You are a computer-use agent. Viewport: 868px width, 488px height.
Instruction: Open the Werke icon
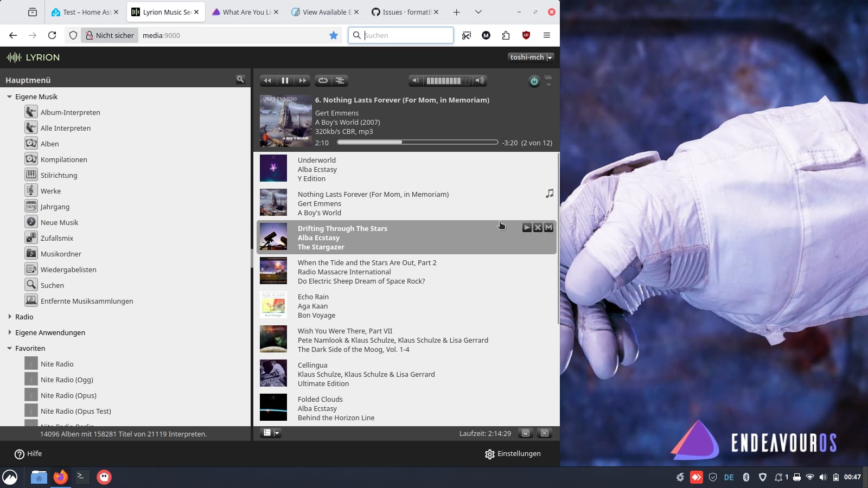tap(31, 190)
